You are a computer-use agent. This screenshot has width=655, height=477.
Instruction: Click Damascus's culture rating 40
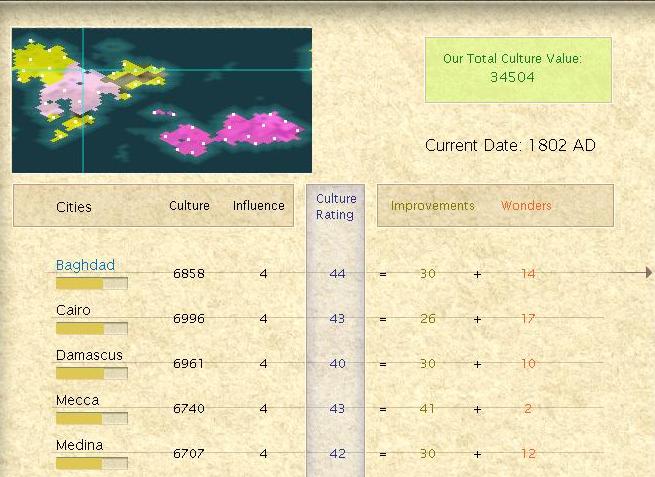[337, 363]
